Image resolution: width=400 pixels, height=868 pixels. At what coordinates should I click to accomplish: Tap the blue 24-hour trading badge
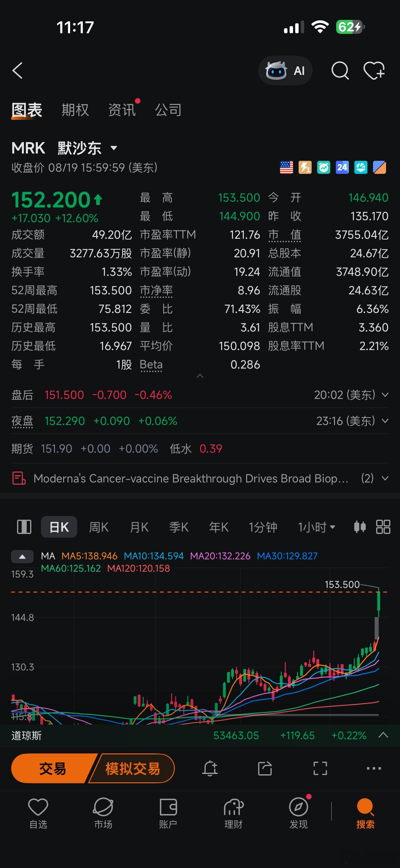342,167
